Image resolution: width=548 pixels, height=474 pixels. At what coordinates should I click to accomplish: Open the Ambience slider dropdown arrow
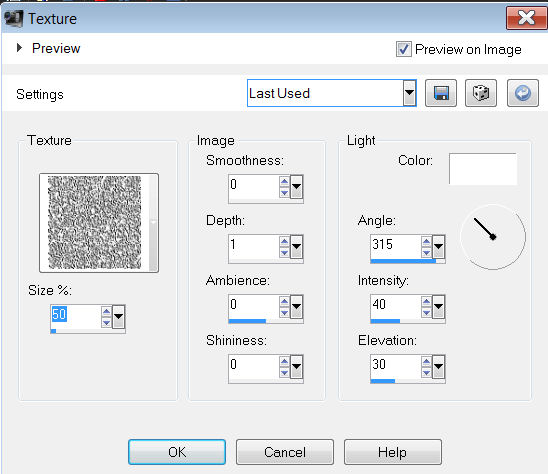click(296, 306)
